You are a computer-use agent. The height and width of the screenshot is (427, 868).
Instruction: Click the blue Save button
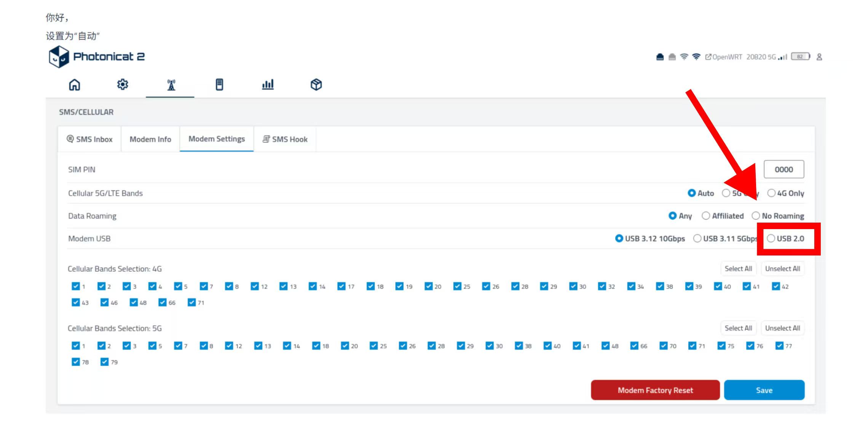pyautogui.click(x=764, y=390)
